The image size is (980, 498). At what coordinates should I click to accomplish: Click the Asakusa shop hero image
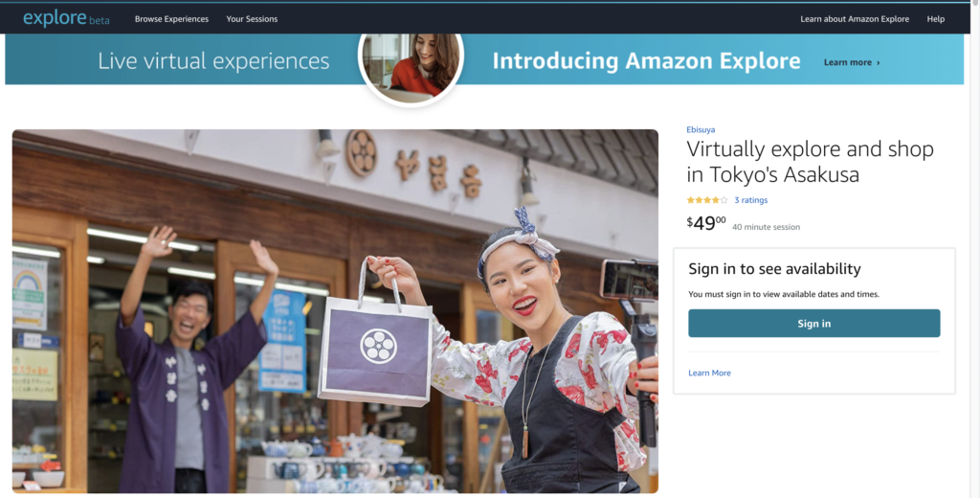click(x=335, y=311)
